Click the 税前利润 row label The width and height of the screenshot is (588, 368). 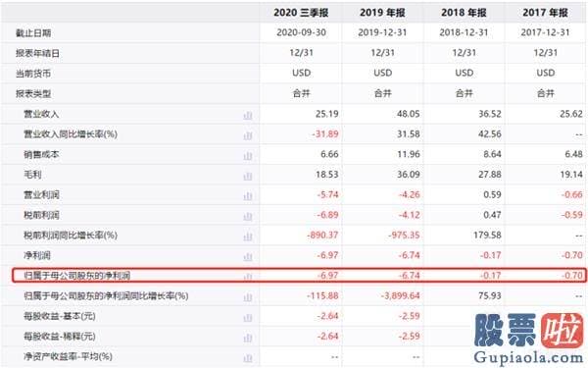pyautogui.click(x=41, y=215)
